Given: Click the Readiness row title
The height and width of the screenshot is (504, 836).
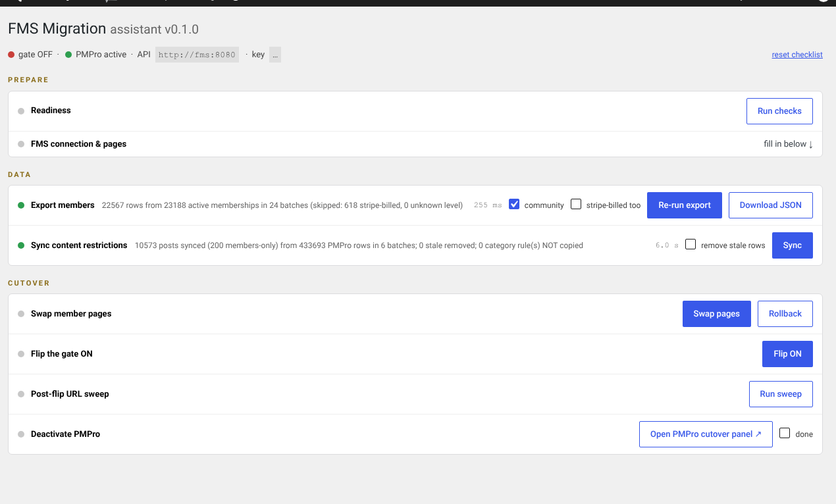Looking at the screenshot, I should click(51, 111).
